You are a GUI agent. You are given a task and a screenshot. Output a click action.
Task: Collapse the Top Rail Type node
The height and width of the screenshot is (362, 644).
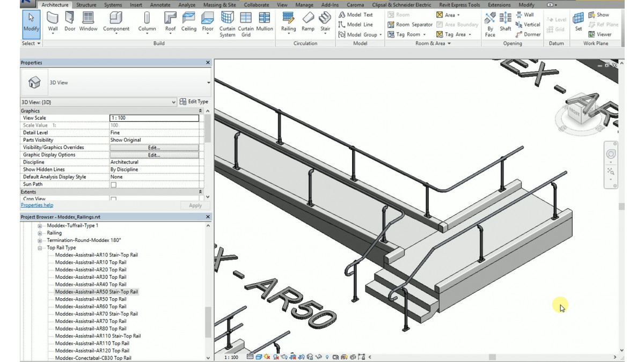[x=40, y=248]
